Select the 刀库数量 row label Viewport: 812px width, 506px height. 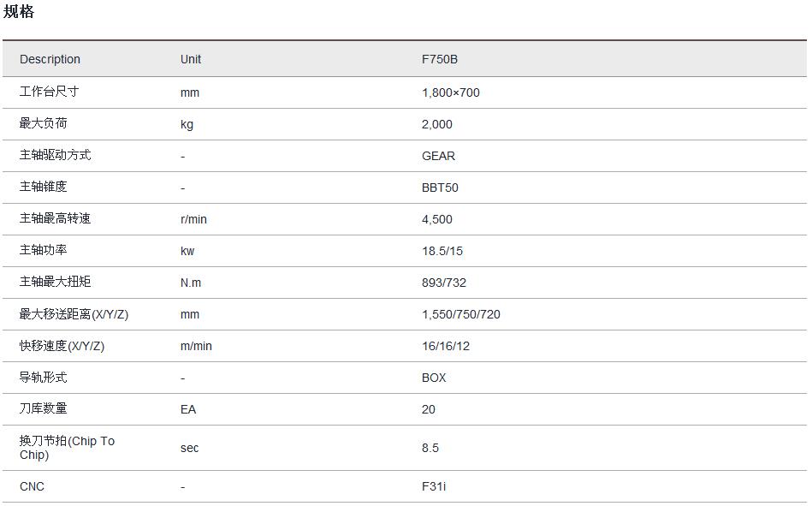(43, 408)
